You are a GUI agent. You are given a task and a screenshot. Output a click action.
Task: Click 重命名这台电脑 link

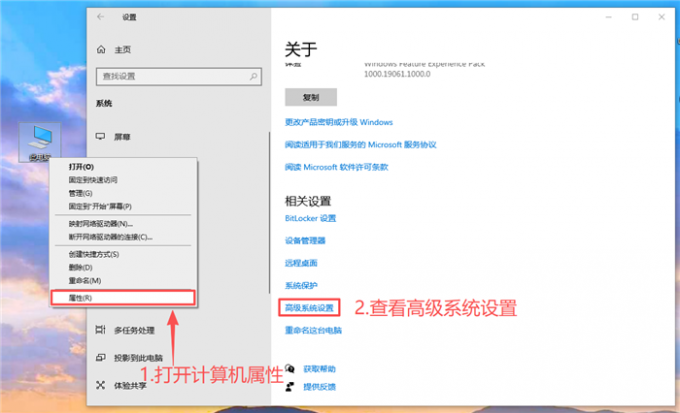(x=313, y=331)
